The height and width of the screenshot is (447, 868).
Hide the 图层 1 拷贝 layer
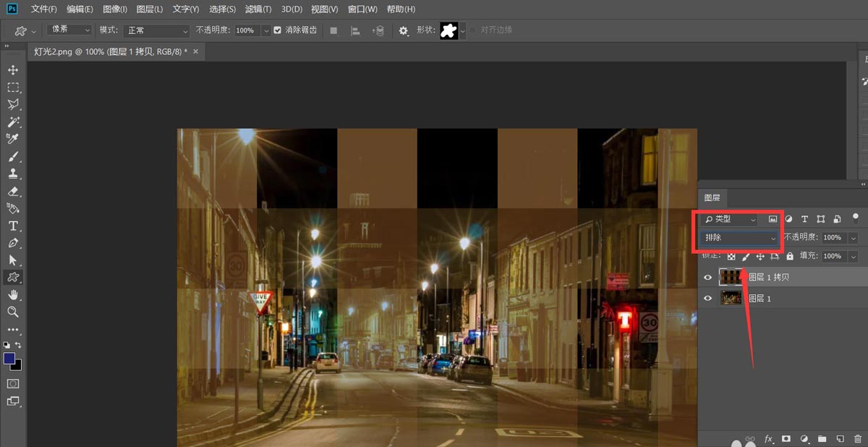point(708,277)
